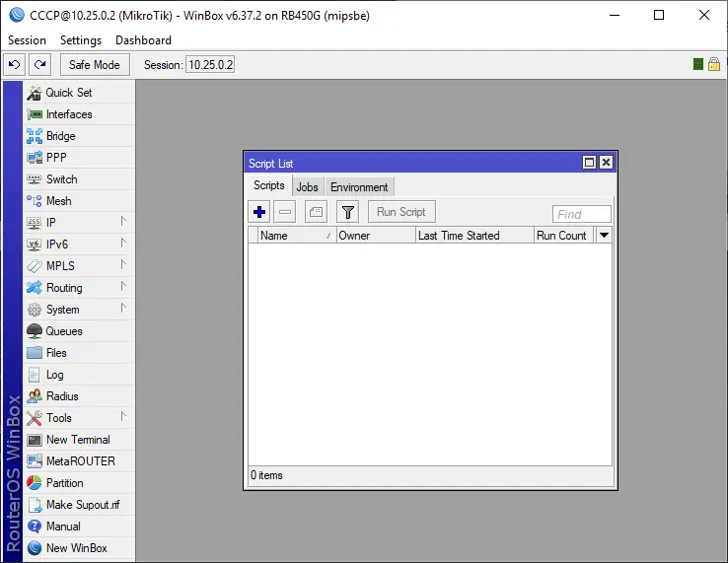The image size is (728, 563).
Task: Click the Session address field 10.25.0.2
Action: click(x=210, y=64)
